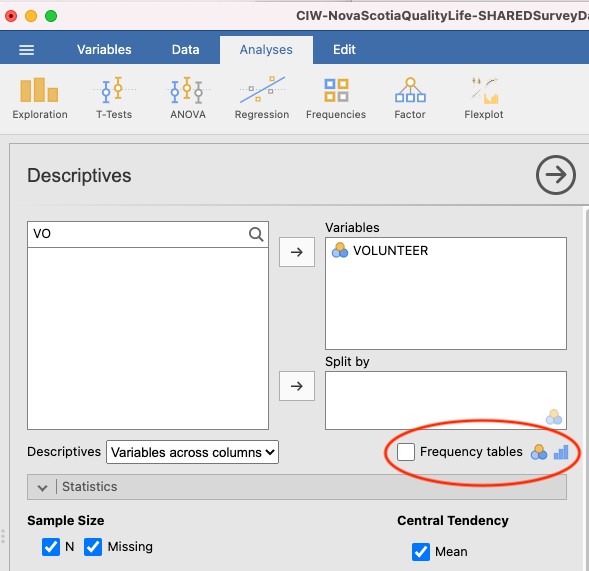Click arrow button to move variable into Variables
Screen dimensions: 589x571
click(x=297, y=252)
